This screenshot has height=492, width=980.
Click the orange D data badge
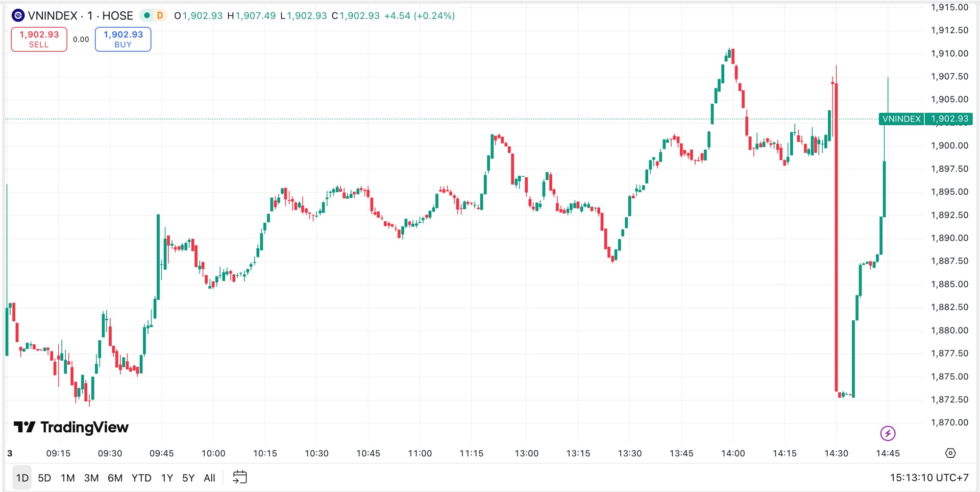pos(160,15)
